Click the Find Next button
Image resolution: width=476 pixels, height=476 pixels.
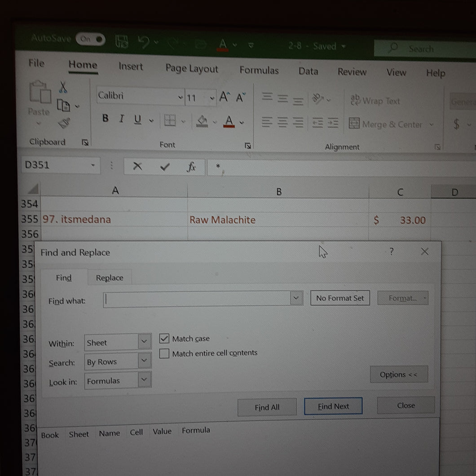(333, 406)
